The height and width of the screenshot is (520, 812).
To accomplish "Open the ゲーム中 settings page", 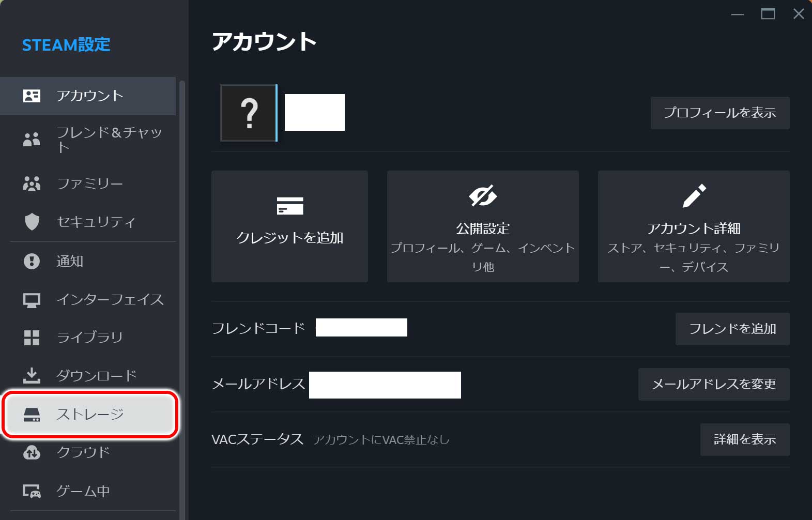I will coord(88,491).
